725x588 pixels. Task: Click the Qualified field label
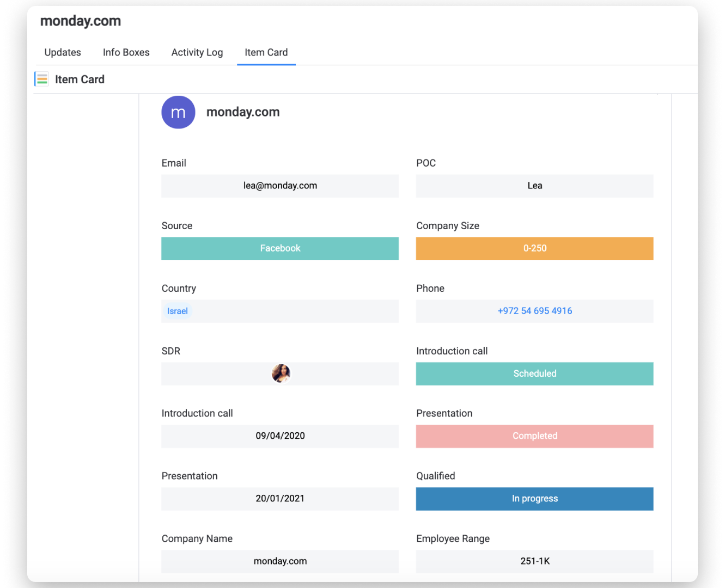pyautogui.click(x=436, y=476)
